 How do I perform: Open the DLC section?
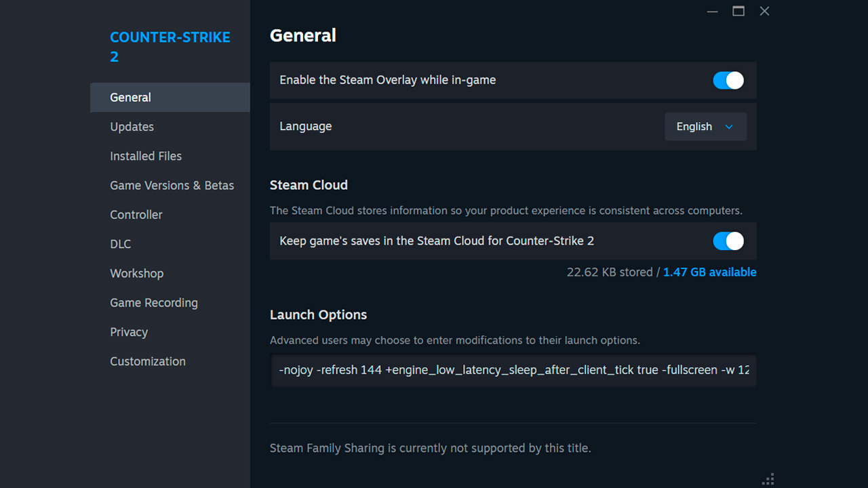coord(170,244)
